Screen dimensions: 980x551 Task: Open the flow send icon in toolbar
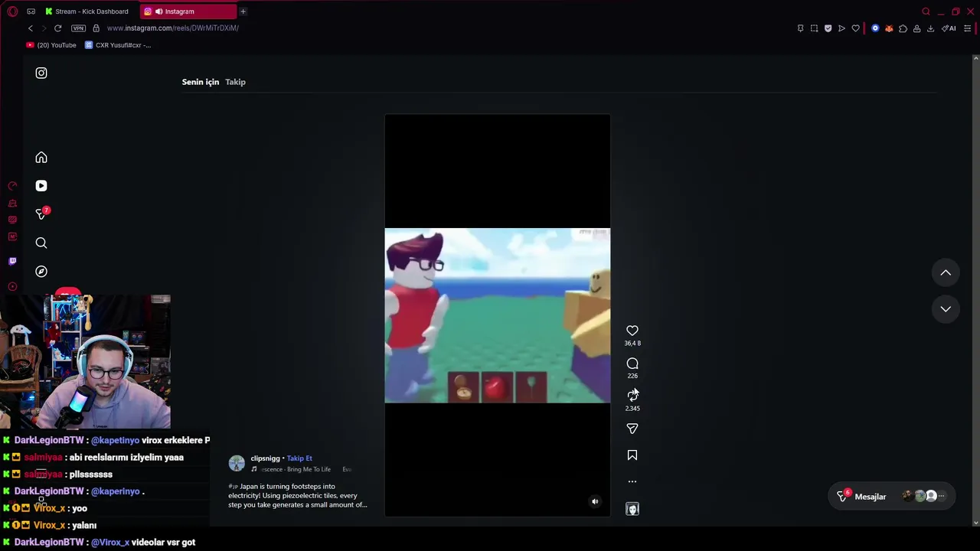(842, 28)
